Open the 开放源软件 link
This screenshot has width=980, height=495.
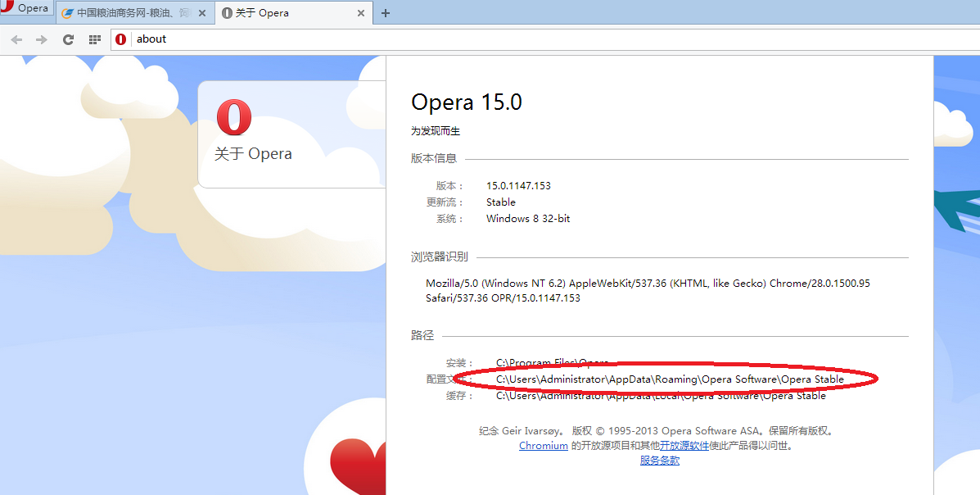point(684,446)
